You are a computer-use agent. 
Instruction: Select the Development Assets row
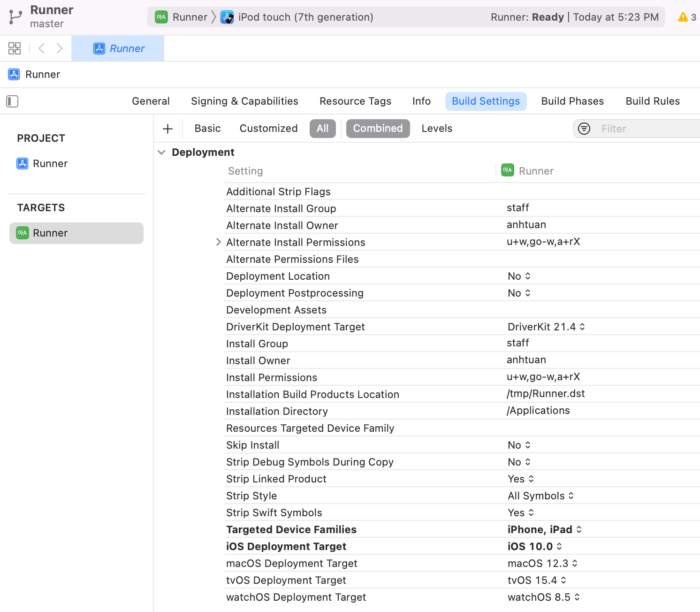[462, 310]
